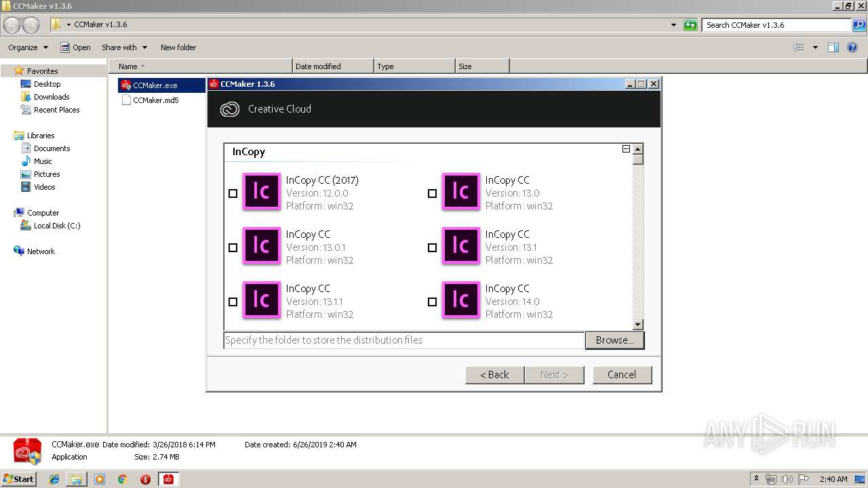Show hidden system tray icons

coord(757,479)
